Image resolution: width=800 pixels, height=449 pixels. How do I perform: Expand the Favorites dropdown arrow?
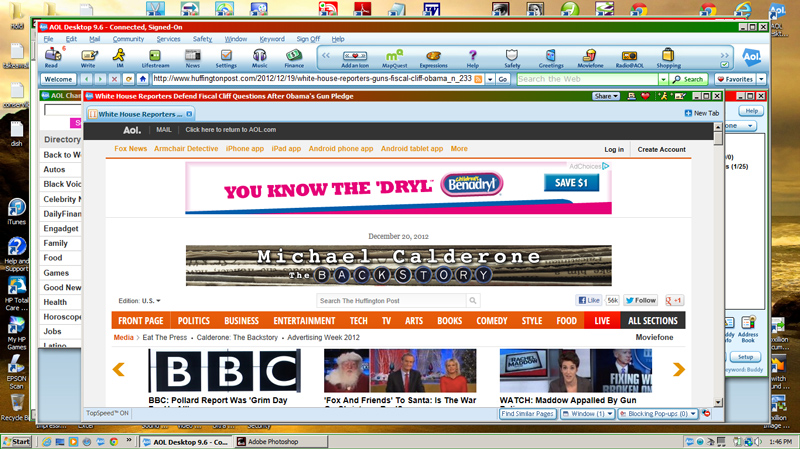tap(761, 79)
